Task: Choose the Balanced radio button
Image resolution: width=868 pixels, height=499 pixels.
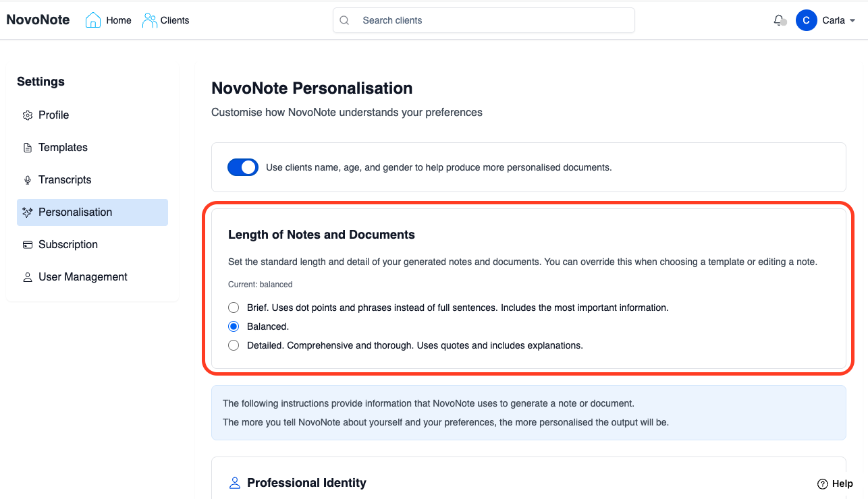Action: pyautogui.click(x=234, y=326)
